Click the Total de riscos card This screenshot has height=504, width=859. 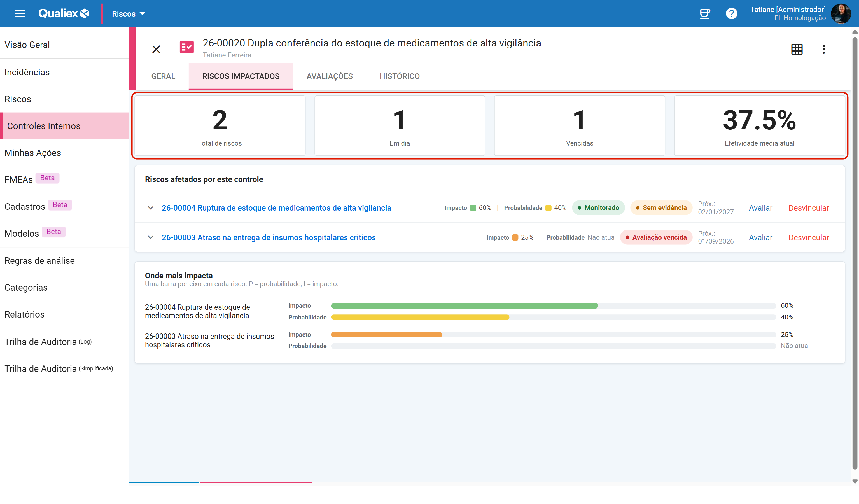(220, 125)
